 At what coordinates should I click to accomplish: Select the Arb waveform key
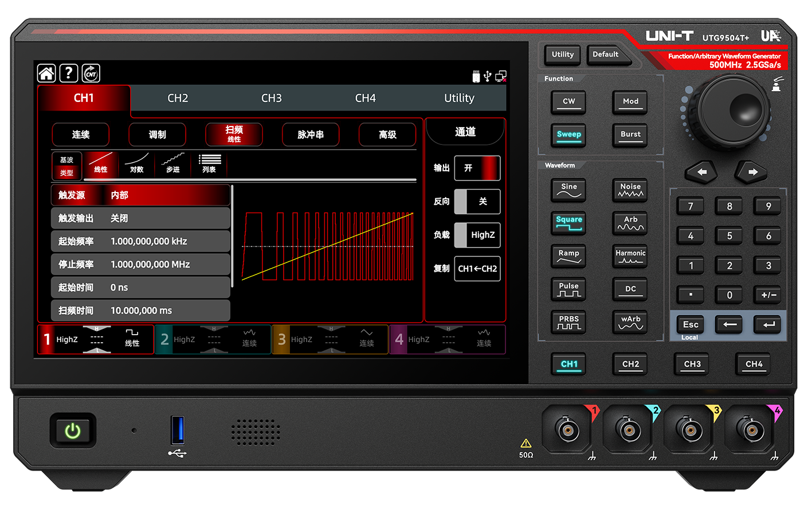630,223
